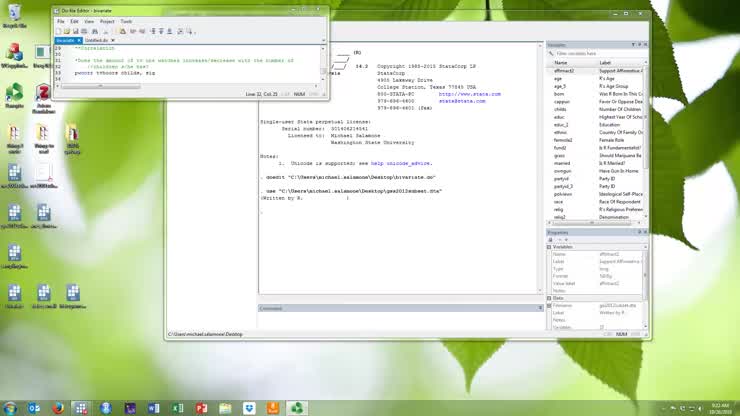Open PowerPoint from the taskbar
Image resolution: width=740 pixels, height=416 pixels.
coord(202,408)
